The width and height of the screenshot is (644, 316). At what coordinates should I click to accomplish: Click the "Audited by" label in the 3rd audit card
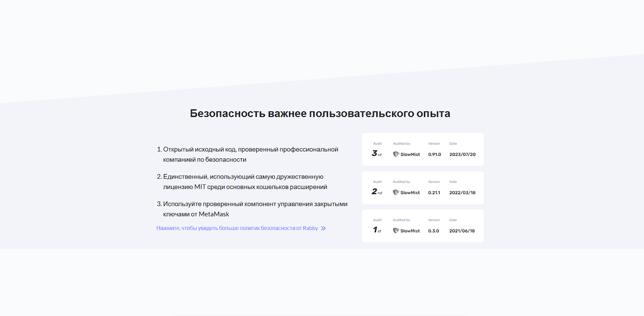401,144
